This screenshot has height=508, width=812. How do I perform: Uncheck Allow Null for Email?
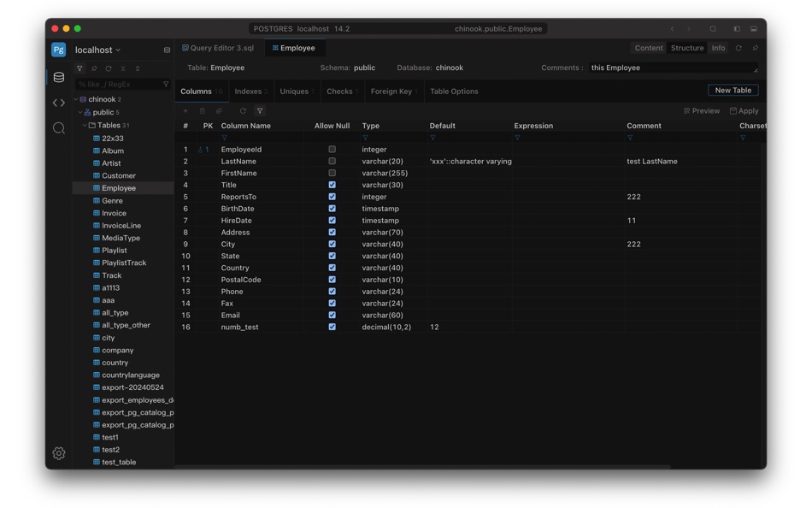coord(332,316)
